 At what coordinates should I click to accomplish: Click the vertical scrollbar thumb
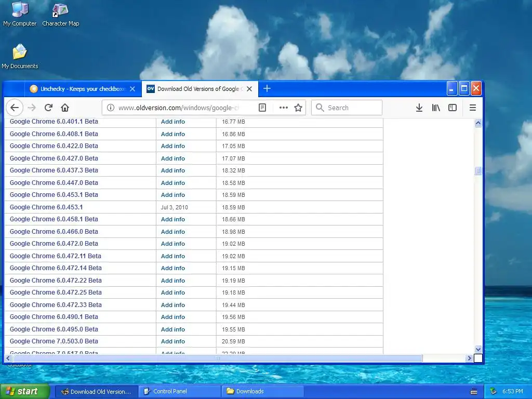point(478,170)
